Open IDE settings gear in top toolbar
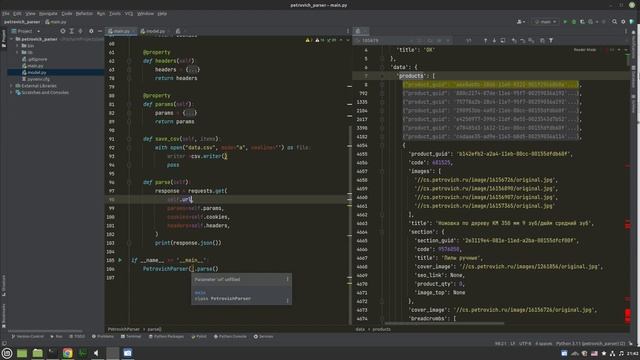This screenshot has width=640, height=360. [x=623, y=22]
